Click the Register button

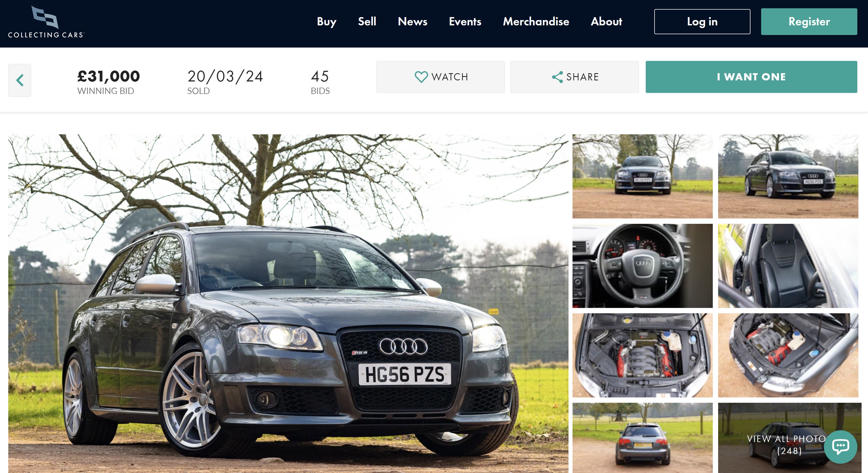point(809,22)
